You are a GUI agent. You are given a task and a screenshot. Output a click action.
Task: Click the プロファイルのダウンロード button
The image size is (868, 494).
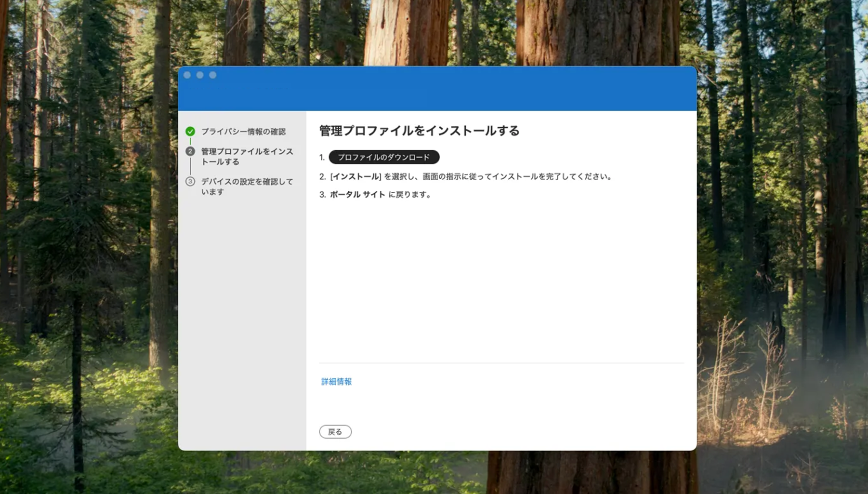click(x=384, y=157)
